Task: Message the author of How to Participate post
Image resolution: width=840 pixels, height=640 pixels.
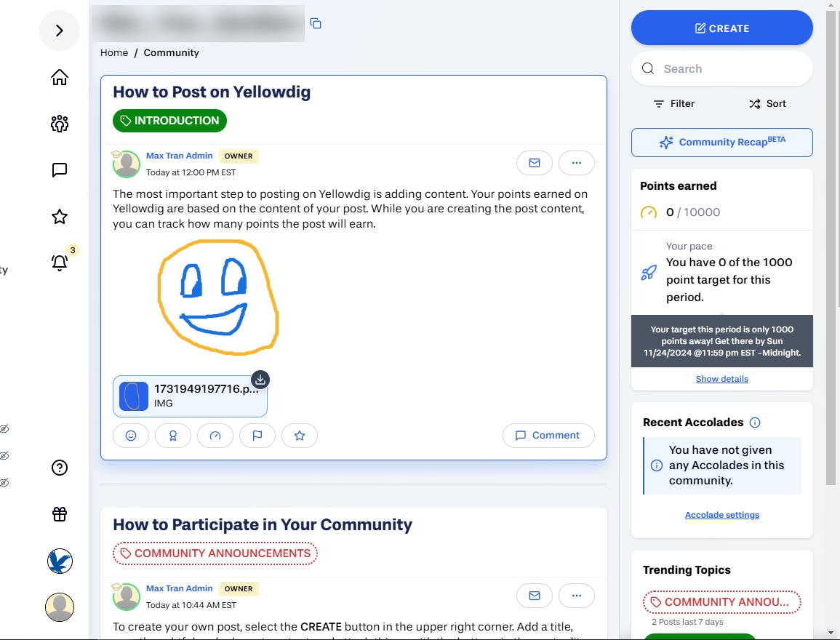Action: [x=535, y=596]
